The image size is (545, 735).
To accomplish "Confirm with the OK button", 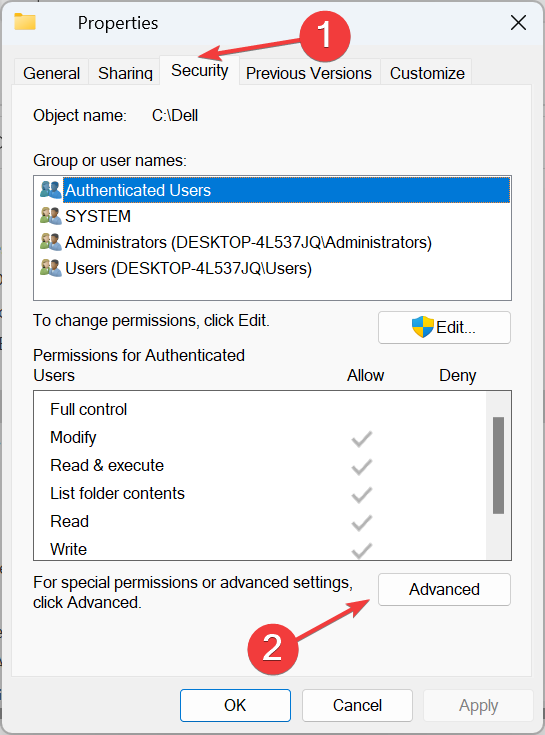I will pyautogui.click(x=235, y=705).
